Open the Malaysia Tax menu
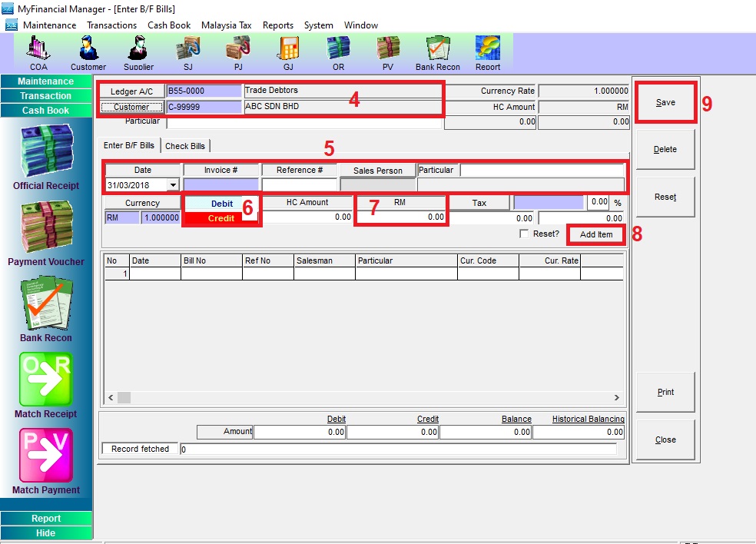The height and width of the screenshot is (544, 756). [226, 25]
